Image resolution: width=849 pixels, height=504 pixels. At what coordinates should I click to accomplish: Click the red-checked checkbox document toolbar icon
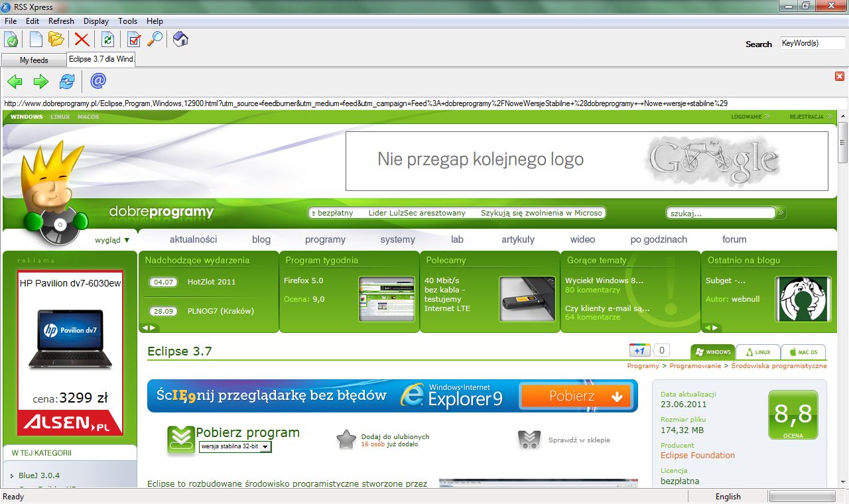[x=134, y=39]
